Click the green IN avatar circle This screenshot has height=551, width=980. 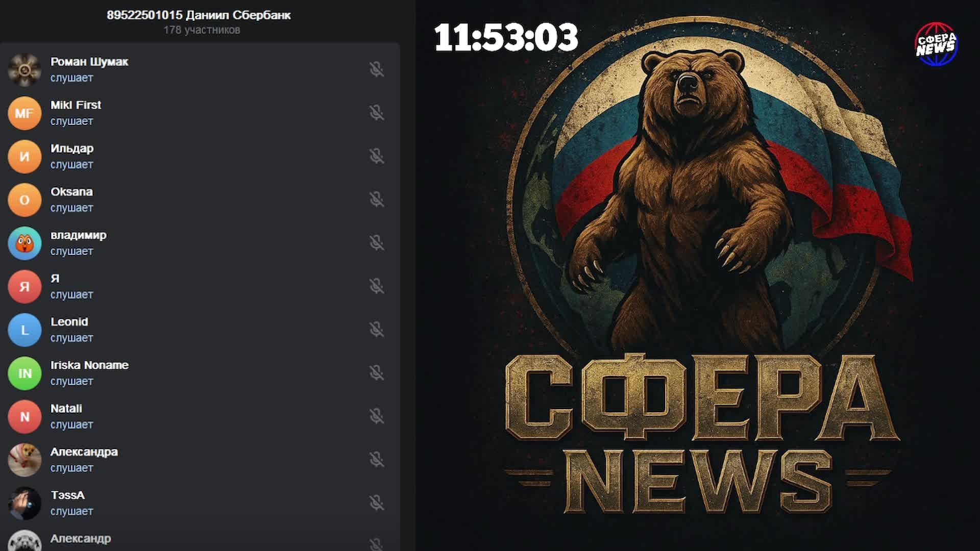pos(24,373)
